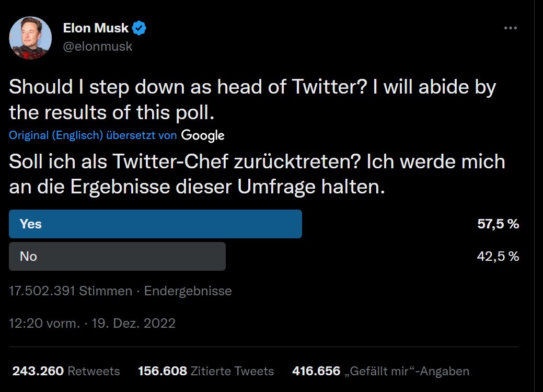This screenshot has height=392, width=543.
Task: Click the 17.502.391 Stimmen vote count
Action: [x=71, y=291]
